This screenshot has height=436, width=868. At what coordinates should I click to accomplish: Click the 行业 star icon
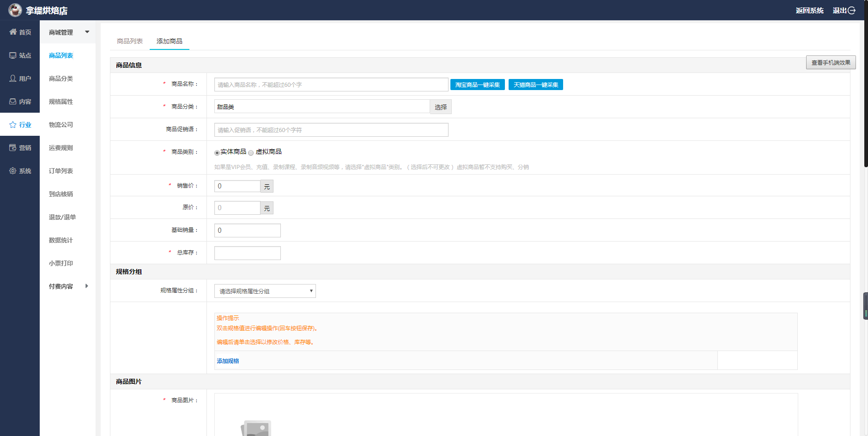(x=13, y=124)
